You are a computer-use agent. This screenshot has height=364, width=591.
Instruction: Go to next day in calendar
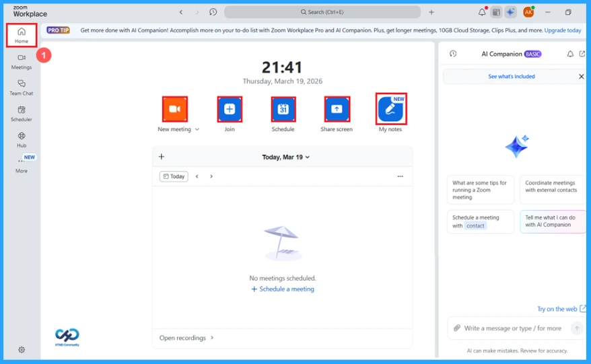tap(211, 176)
